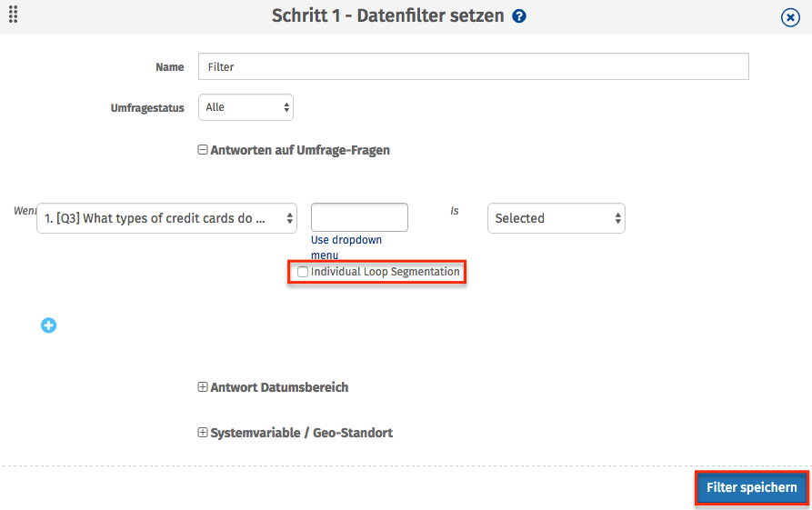Screen dimensions: 812x510
Task: Close the Datenfilter setzen dialog
Action: pyautogui.click(x=790, y=17)
